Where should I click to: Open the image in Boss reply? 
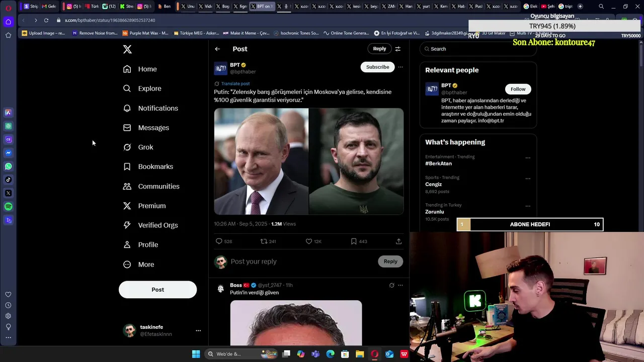[296, 323]
